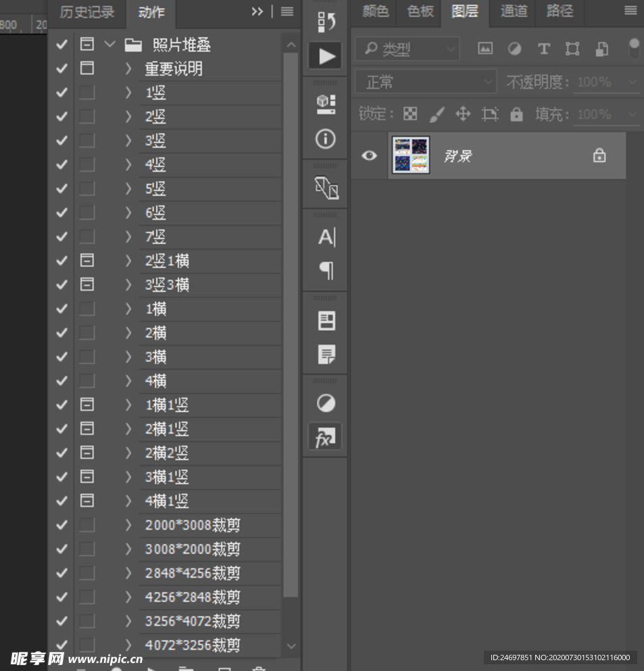Screen dimensions: 644x671
Task: Toggle dialog box for 2竖1横 action
Action: [x=86, y=260]
